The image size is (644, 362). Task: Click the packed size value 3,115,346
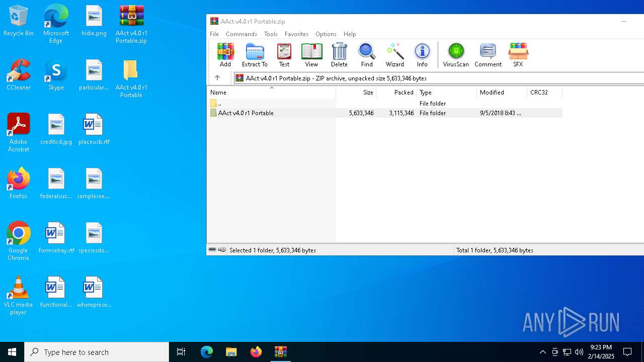[x=401, y=113]
